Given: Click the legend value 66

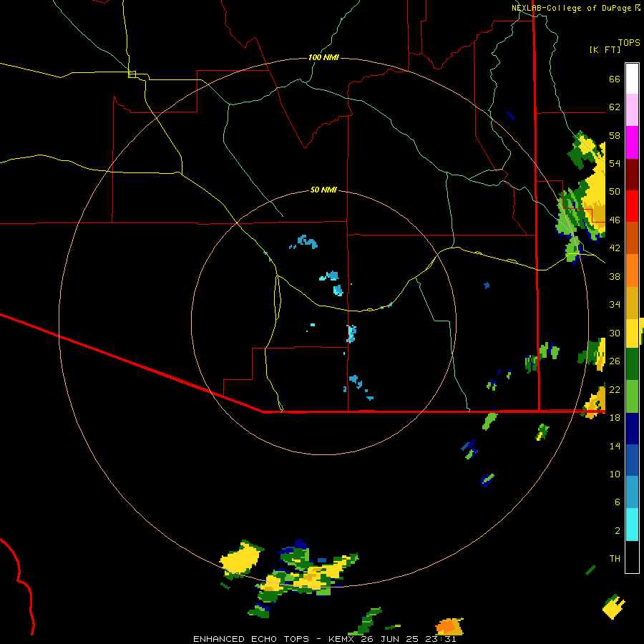Looking at the screenshot, I should tap(615, 79).
